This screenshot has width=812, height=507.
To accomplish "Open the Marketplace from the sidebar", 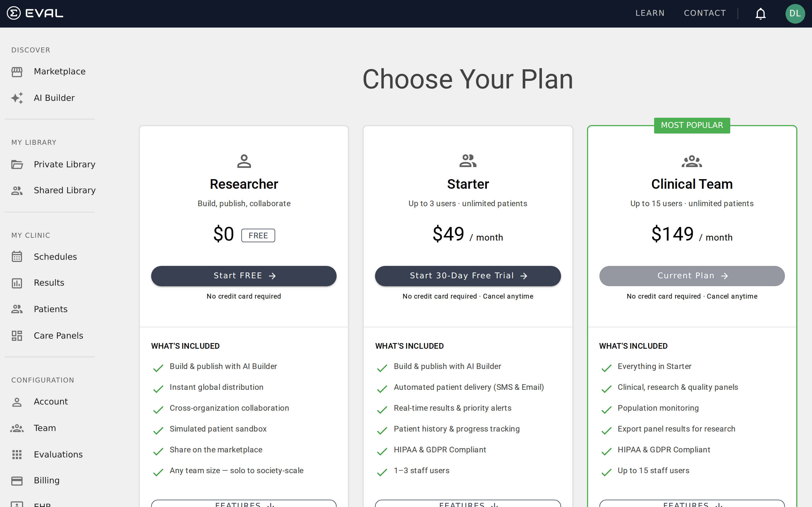I will pyautogui.click(x=59, y=71).
